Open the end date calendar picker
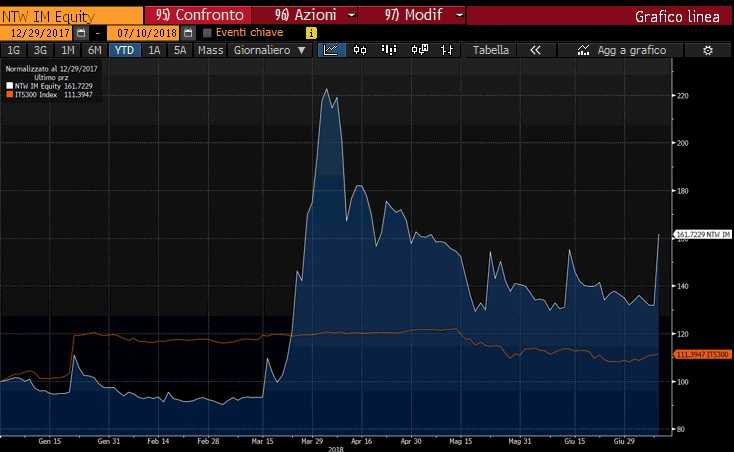This screenshot has width=734, height=452. 188,33
